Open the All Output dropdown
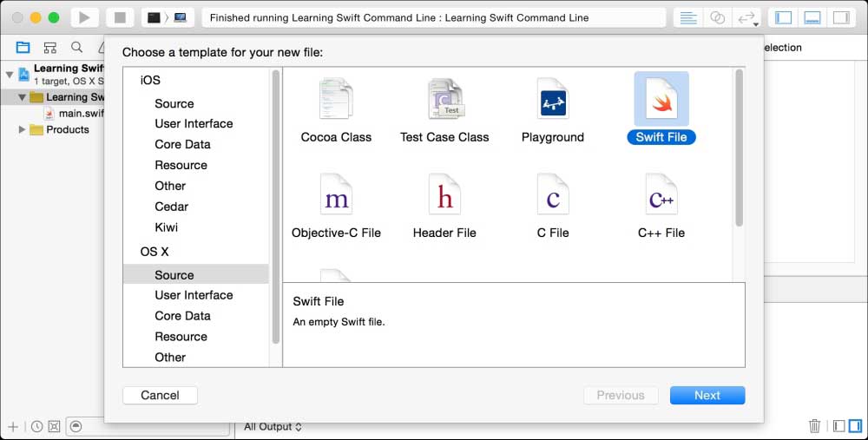Screen dimensions: 868x440 [273, 427]
